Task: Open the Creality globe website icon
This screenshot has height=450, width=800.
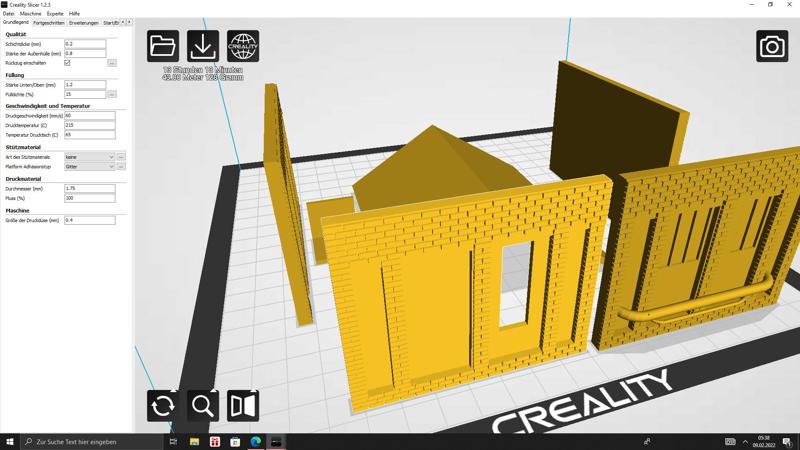Action: point(243,46)
